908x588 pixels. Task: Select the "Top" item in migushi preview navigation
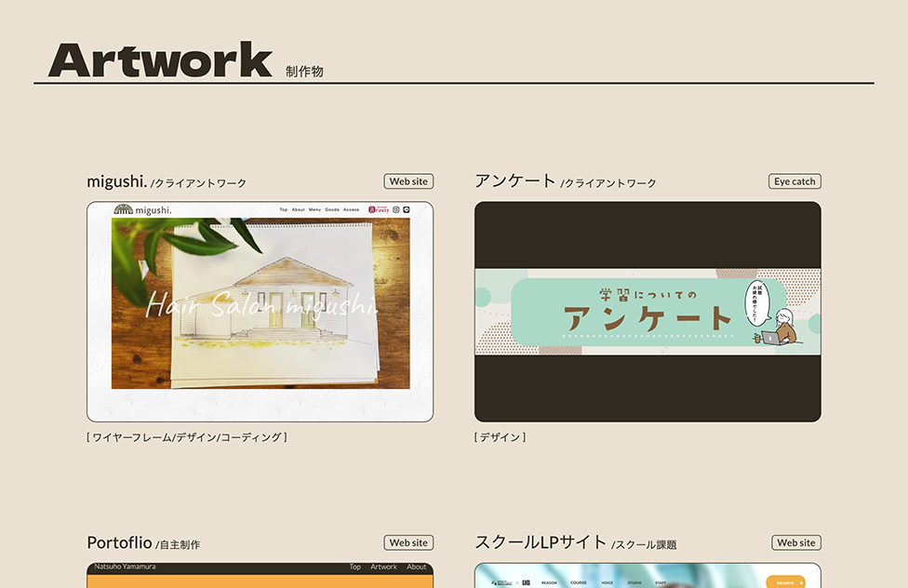point(284,210)
